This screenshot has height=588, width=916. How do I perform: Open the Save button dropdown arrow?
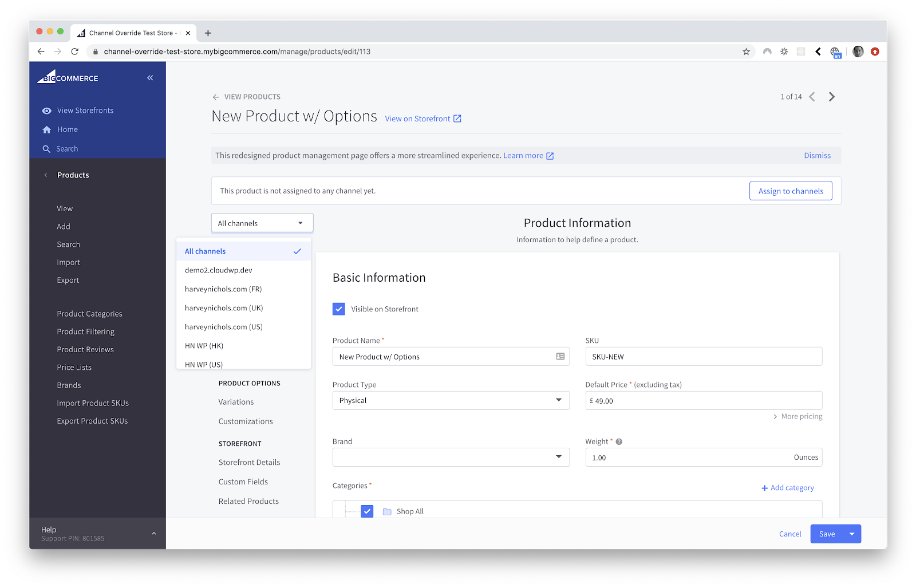(x=852, y=534)
